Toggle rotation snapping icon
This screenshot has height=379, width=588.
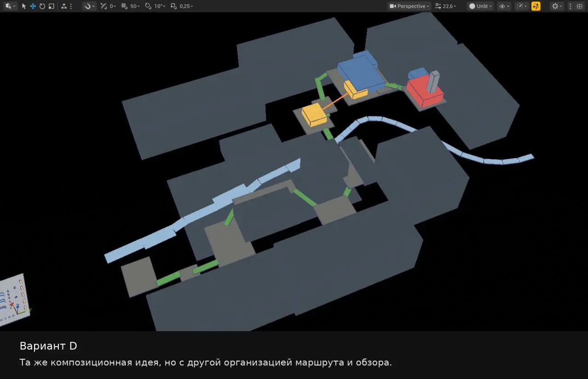click(148, 6)
